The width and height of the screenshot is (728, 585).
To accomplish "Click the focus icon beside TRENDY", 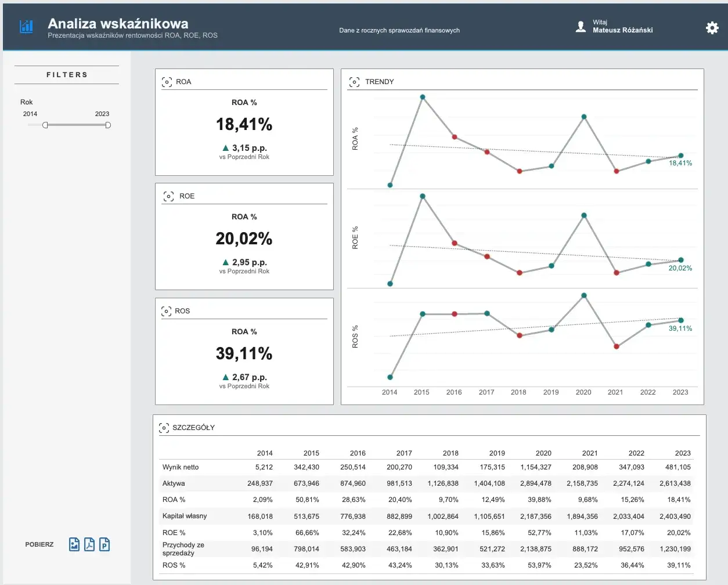I will tap(354, 82).
